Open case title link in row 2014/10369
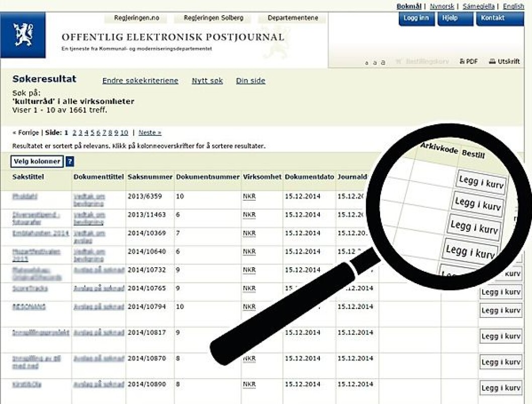Screen dimensions: 532x404 point(40,233)
